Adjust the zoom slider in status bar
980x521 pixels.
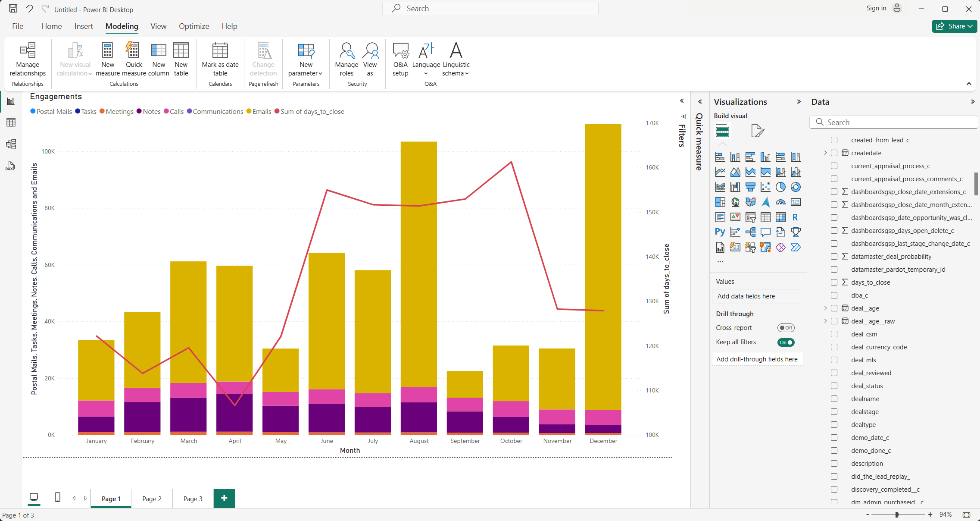897,515
